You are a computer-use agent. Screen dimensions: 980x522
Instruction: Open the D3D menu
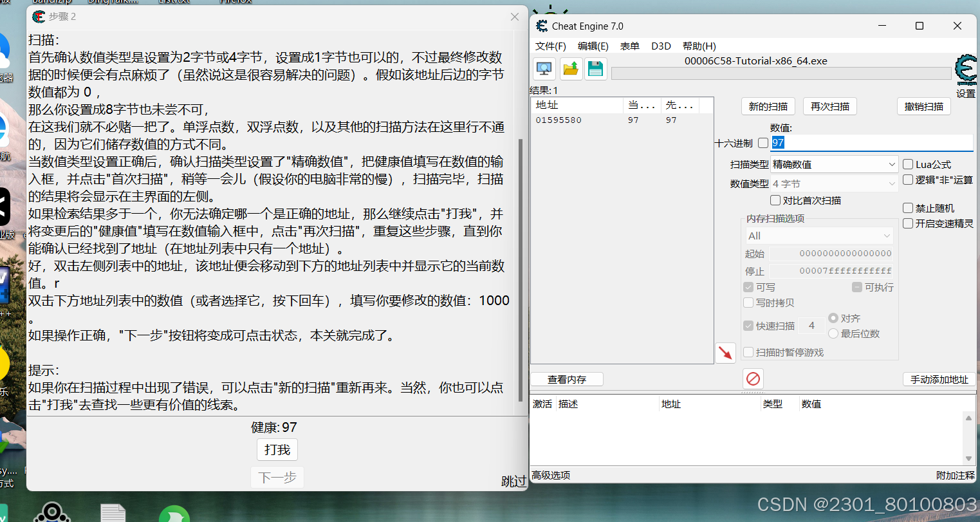661,46
